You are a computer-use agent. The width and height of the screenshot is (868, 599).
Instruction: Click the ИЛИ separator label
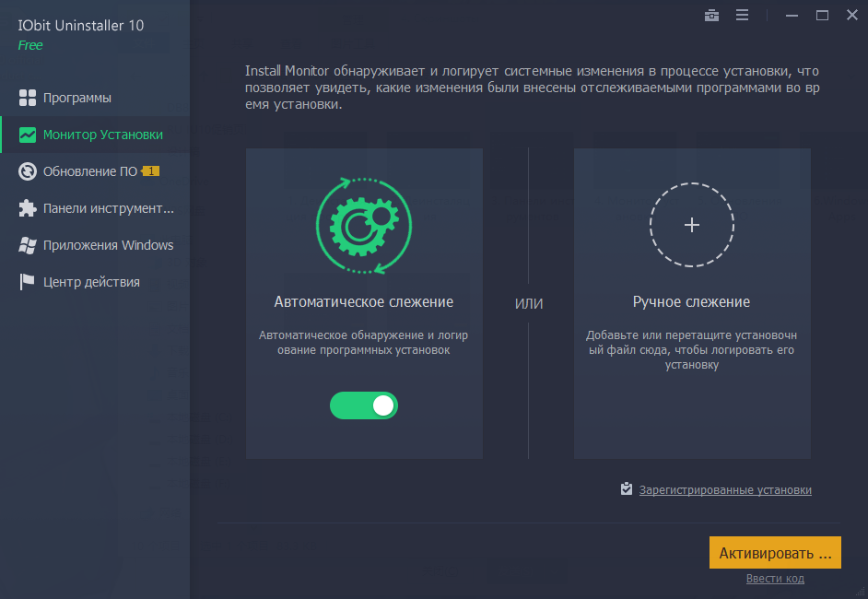529,303
